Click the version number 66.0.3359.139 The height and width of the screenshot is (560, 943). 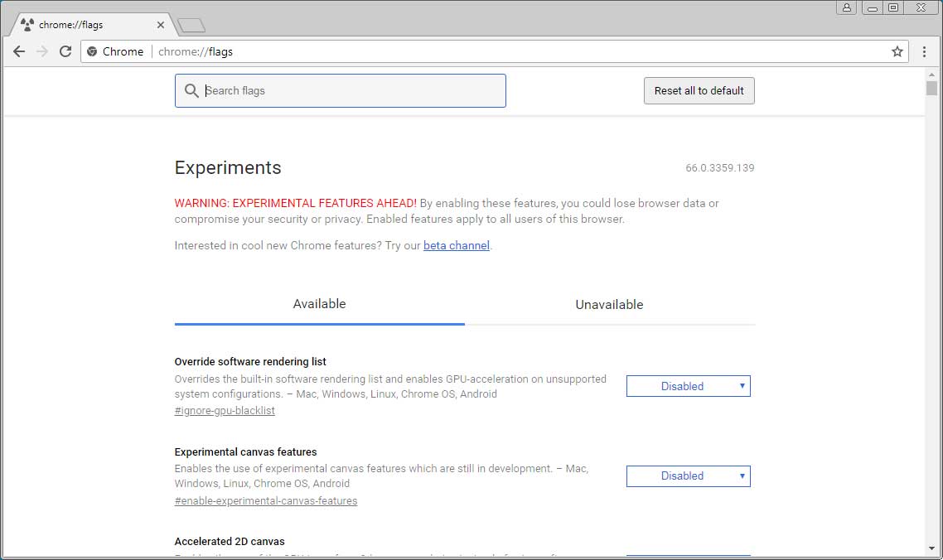(720, 168)
